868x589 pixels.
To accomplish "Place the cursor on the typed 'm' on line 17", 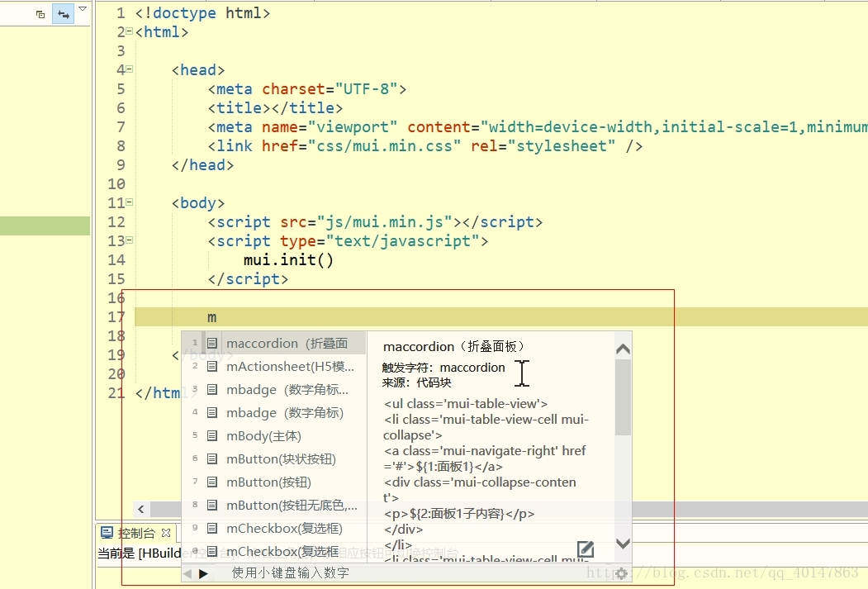I will tap(212, 318).
